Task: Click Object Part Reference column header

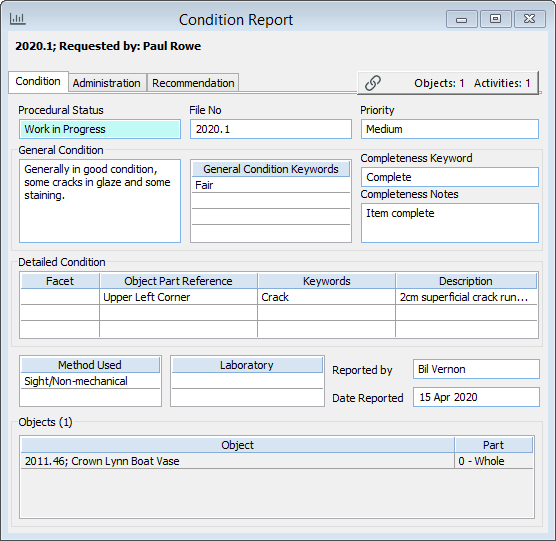Action: 178,281
